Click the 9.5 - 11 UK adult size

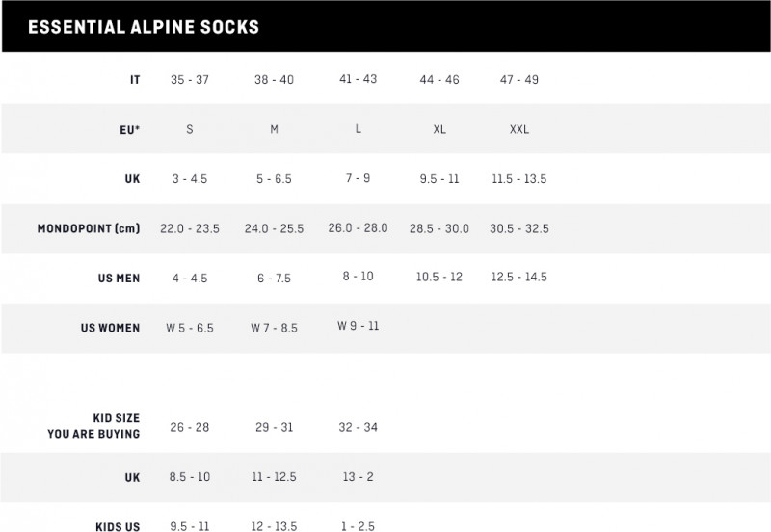[x=439, y=179]
